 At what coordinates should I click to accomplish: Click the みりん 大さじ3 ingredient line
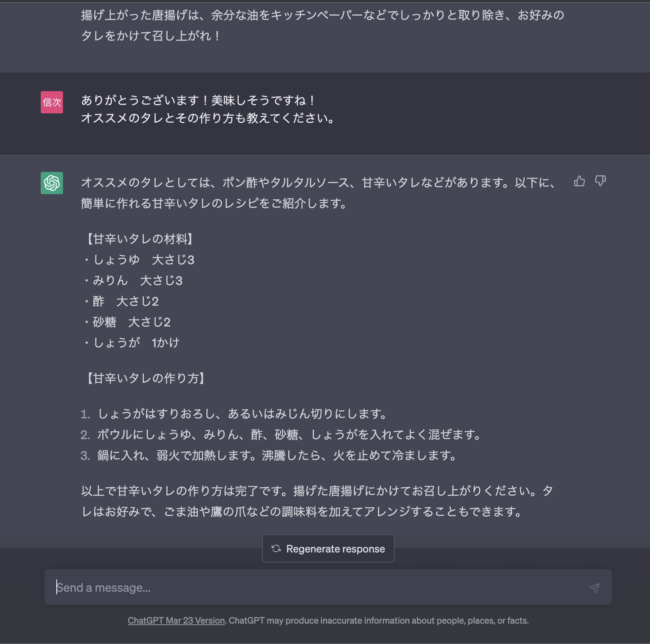coord(133,280)
